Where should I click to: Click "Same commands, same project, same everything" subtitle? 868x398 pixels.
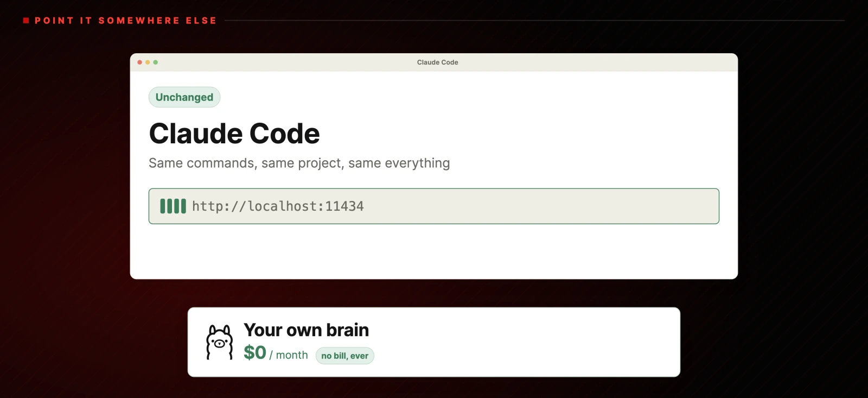point(299,163)
